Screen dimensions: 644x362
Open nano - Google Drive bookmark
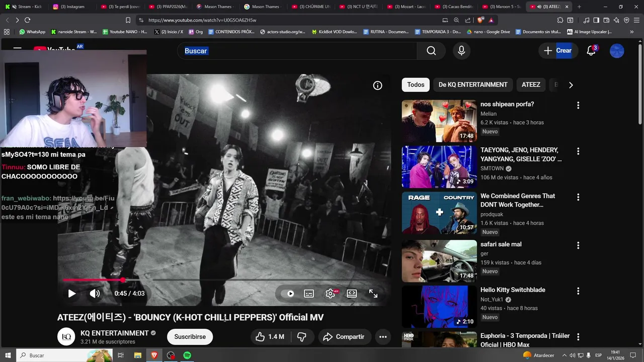(488, 32)
